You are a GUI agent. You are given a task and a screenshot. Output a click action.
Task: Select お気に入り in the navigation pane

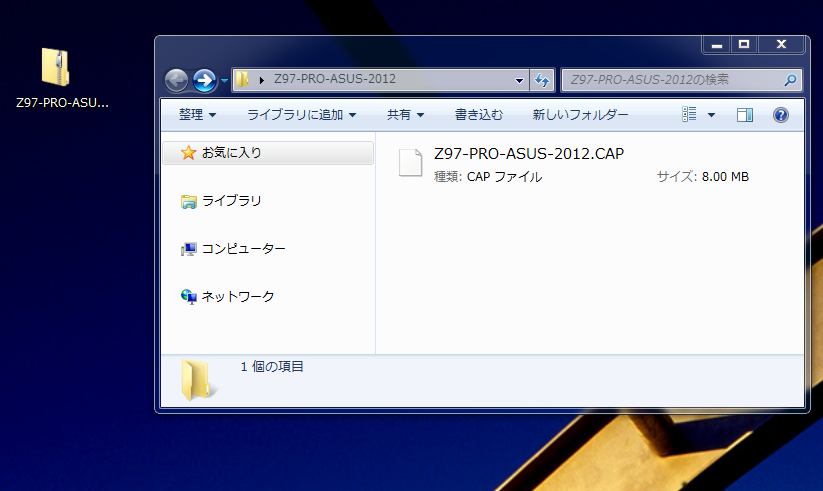tap(268, 153)
